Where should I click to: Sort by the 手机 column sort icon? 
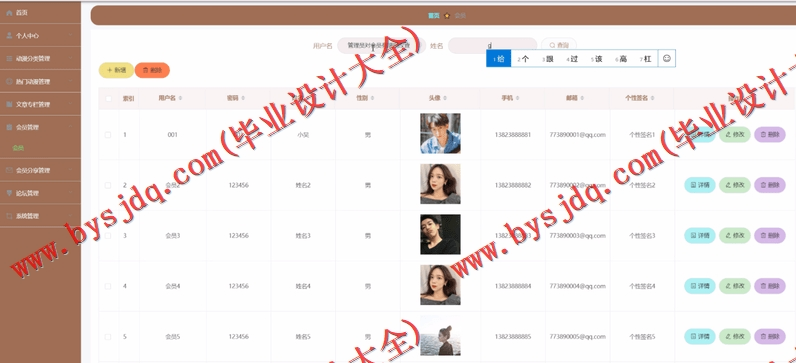click(517, 98)
